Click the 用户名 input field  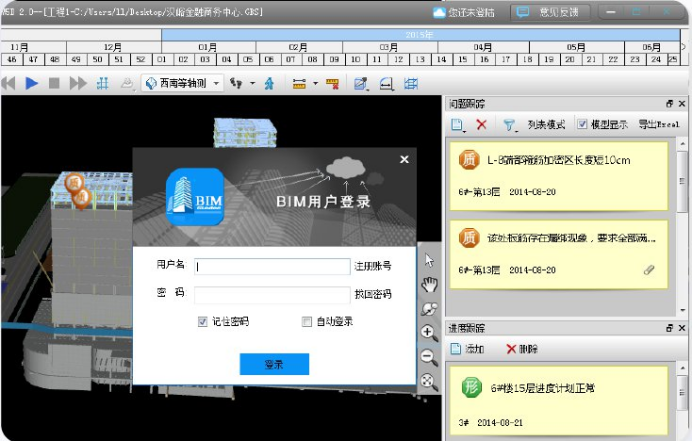coord(270,267)
